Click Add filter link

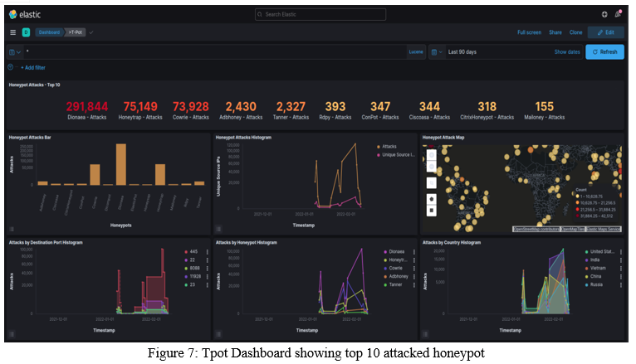[33, 68]
